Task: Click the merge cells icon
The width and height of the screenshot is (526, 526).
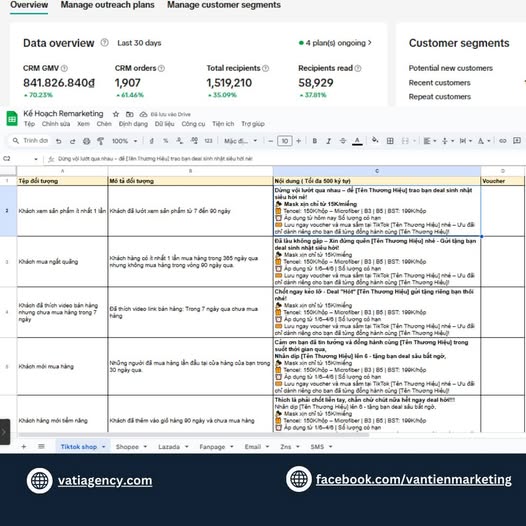Action: click(x=405, y=141)
